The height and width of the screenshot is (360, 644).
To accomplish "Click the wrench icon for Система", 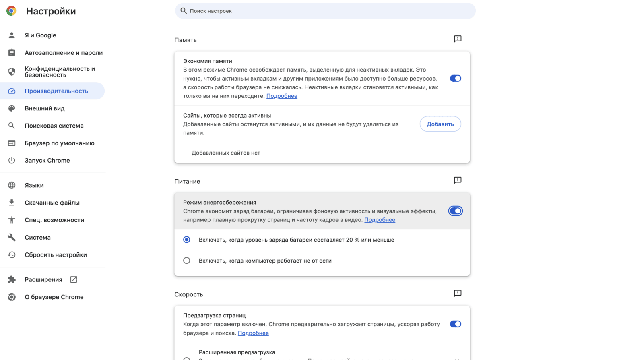I will [12, 238].
